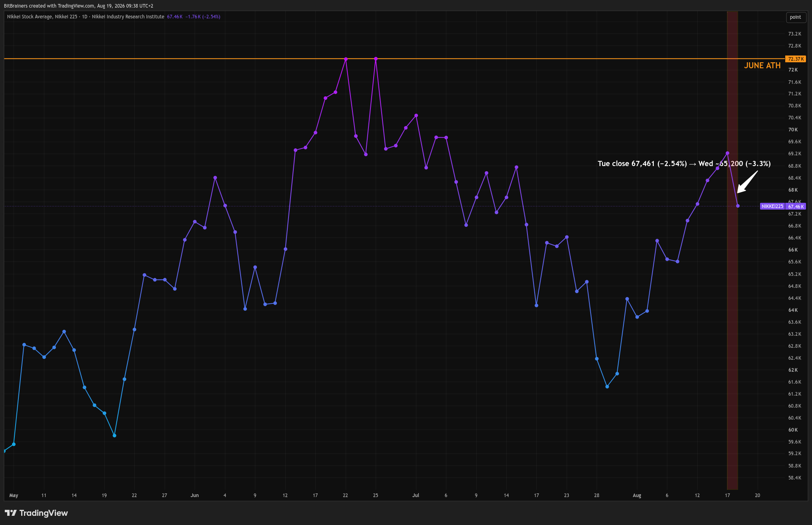This screenshot has height=525, width=812.
Task: Click the '23' date label on time axis
Action: click(x=567, y=495)
